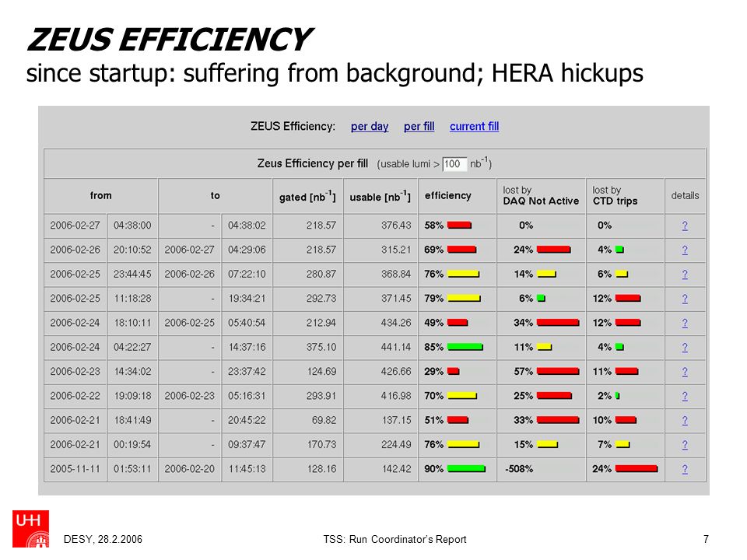
Task: Click the 34% DAQ Not Active red bar
Action: (558, 323)
